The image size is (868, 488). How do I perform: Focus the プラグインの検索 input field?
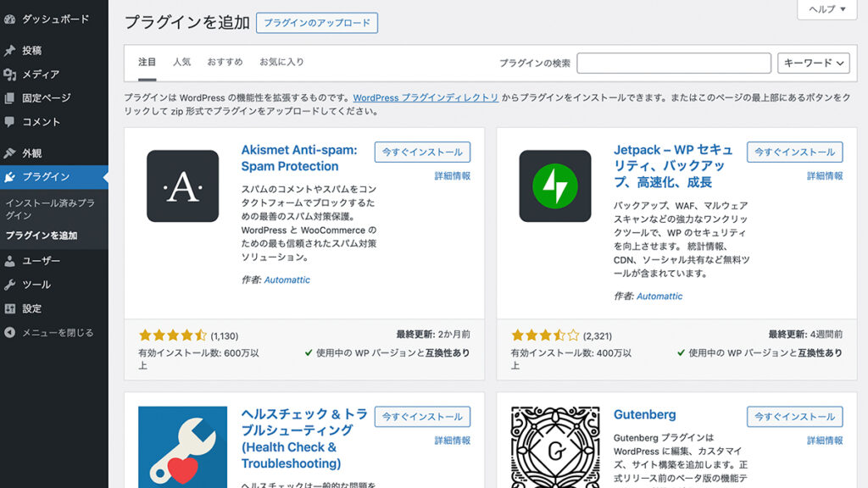click(674, 63)
